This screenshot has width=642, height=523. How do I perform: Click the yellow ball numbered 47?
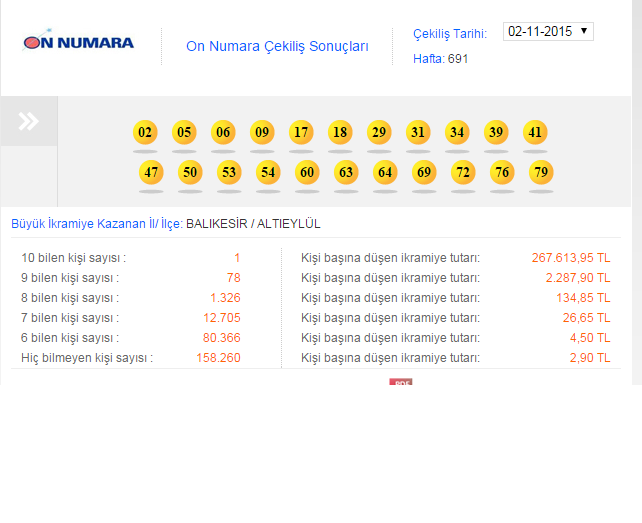[x=151, y=172]
